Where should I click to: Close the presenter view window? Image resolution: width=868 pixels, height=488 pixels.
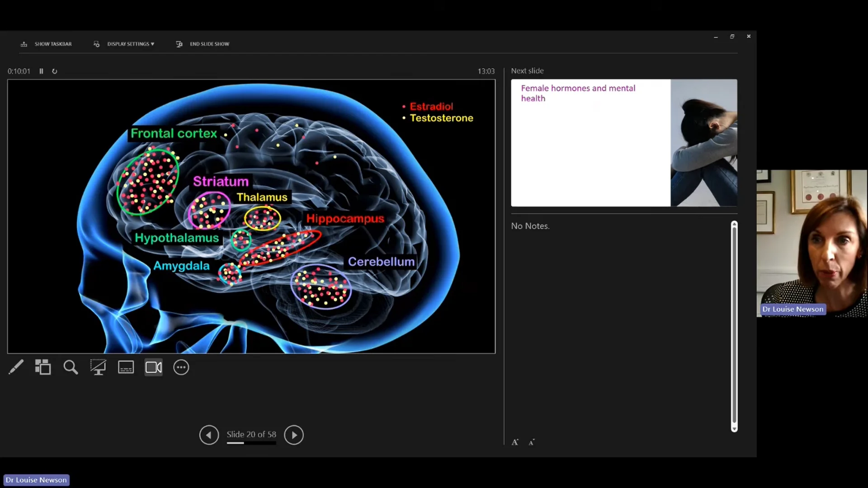[749, 37]
